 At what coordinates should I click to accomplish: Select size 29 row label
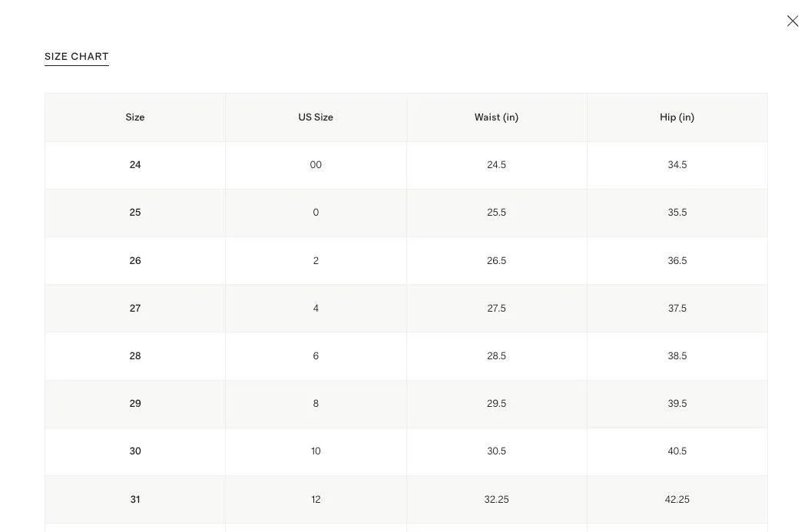click(x=135, y=403)
